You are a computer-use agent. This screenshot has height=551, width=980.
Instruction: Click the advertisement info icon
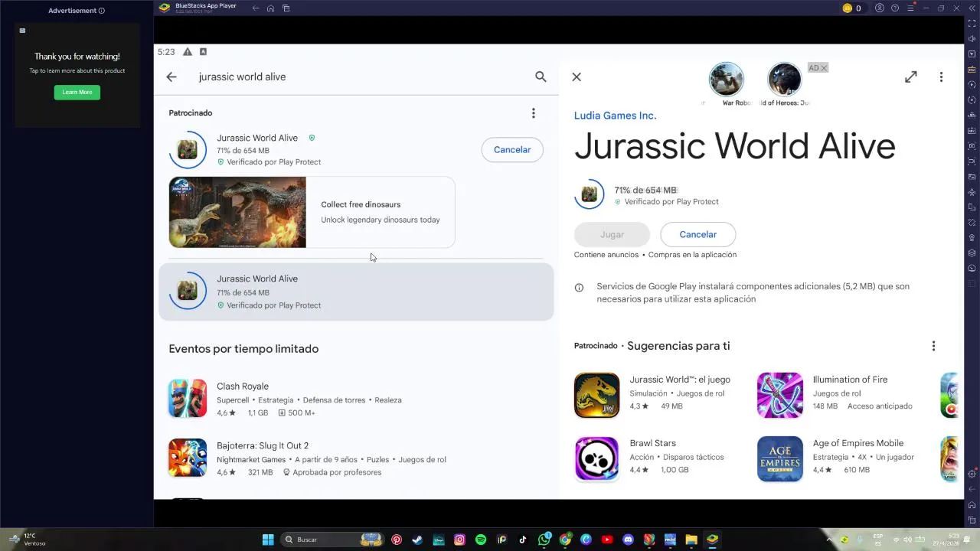click(x=102, y=11)
